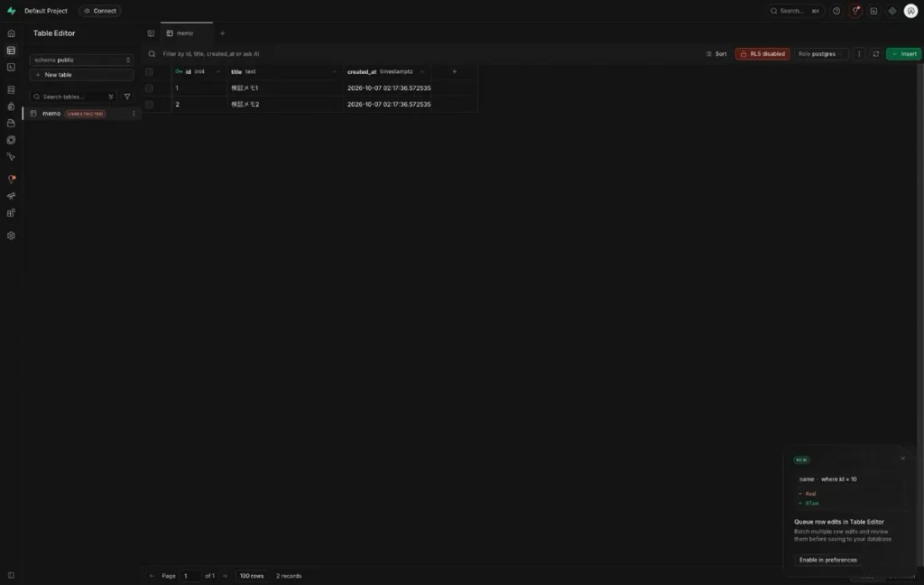Open Advisor lightbulb icon in top bar
This screenshot has height=585, width=924.
855,11
